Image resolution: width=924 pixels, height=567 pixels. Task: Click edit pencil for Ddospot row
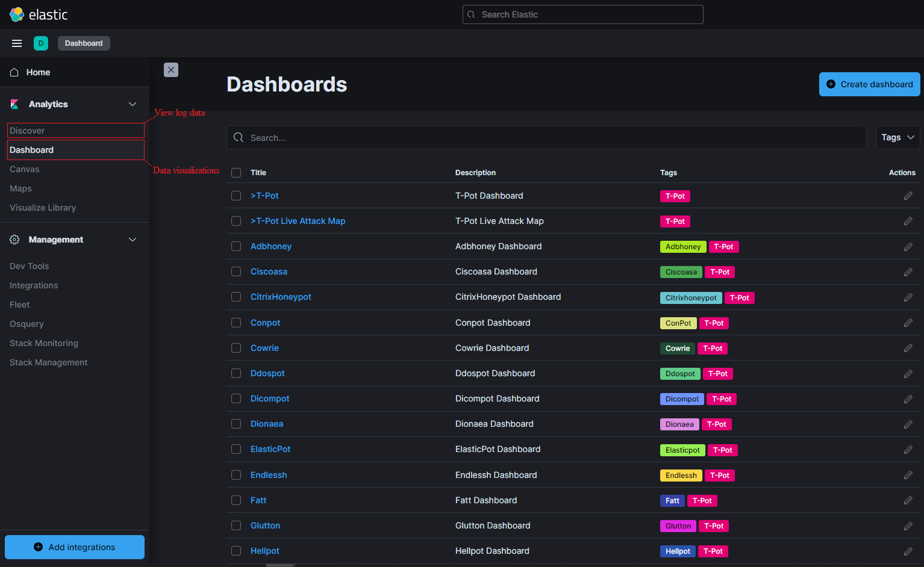click(x=908, y=374)
